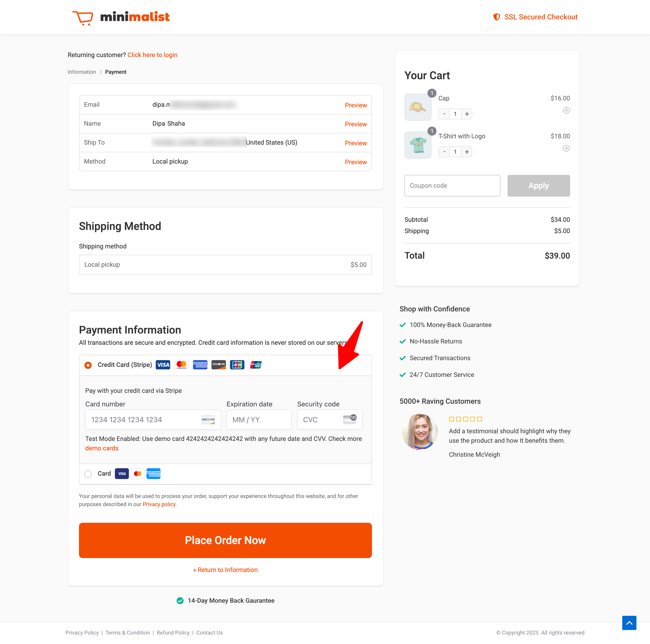Click the Apply coupon code button

tap(538, 185)
